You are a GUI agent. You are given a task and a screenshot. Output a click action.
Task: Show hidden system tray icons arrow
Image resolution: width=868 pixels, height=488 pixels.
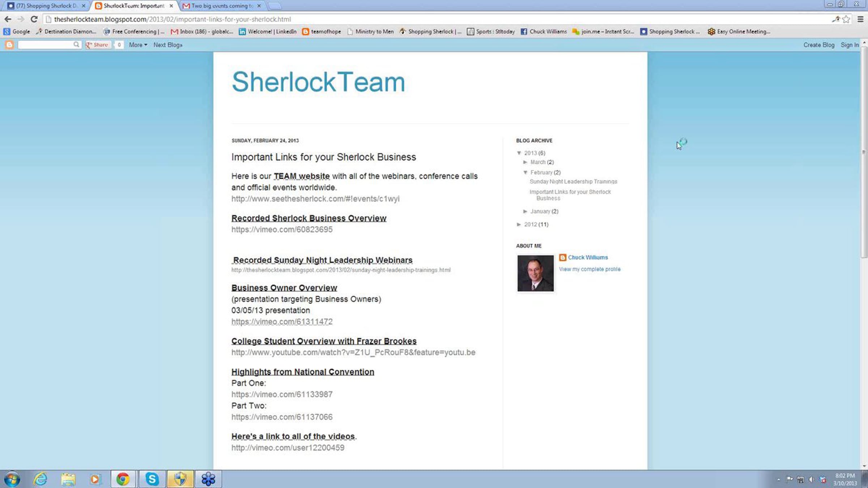(x=778, y=480)
